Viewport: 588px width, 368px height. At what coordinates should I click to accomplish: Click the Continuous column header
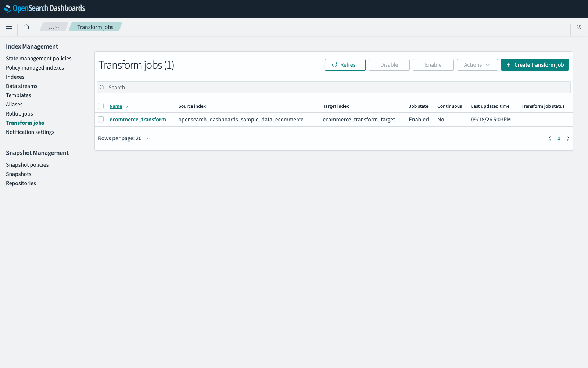click(x=449, y=106)
